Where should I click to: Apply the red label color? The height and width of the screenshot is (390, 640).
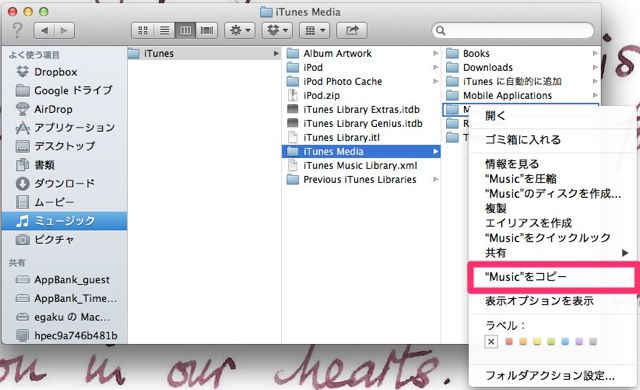point(509,341)
